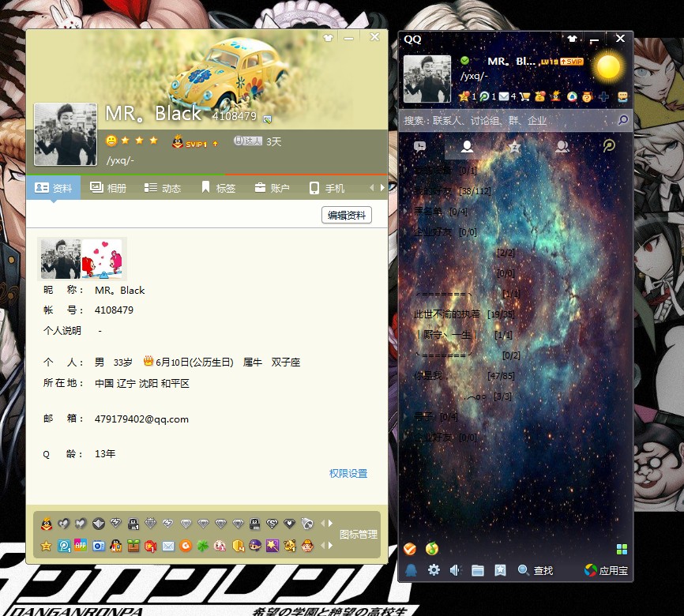Viewport: 684px width, 616px height.
Task: Open 图标管理 icon management
Action: [358, 534]
